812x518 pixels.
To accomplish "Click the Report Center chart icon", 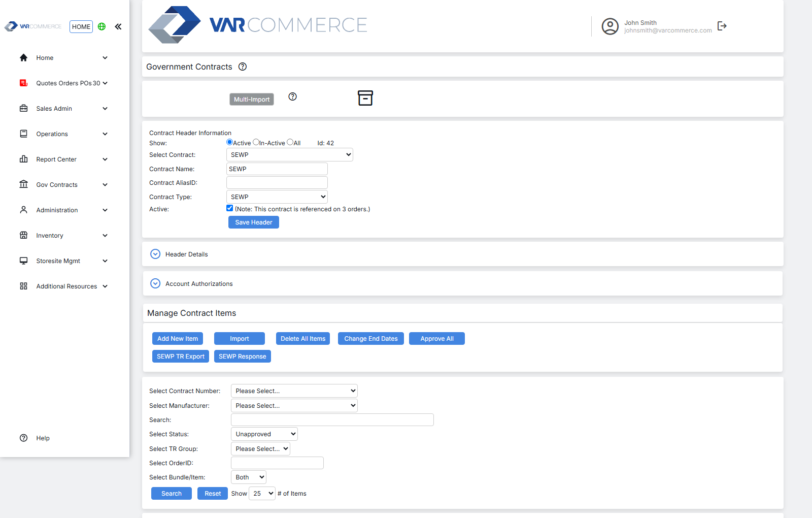I will (x=23, y=159).
